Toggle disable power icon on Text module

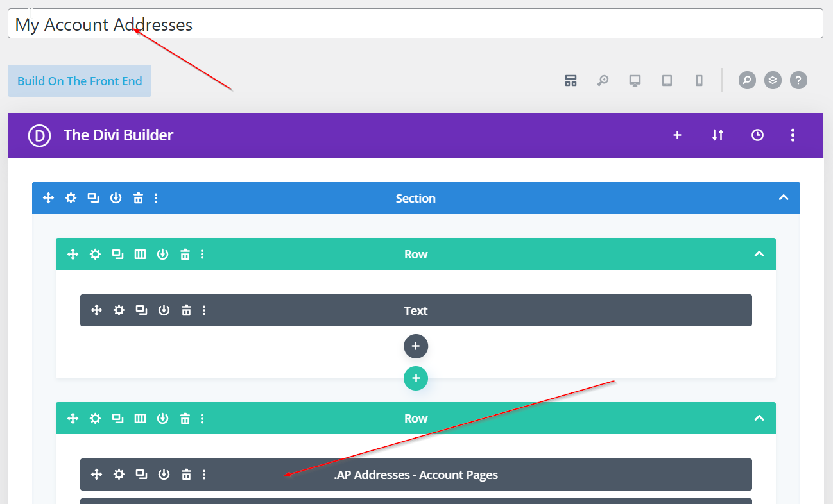(x=164, y=310)
